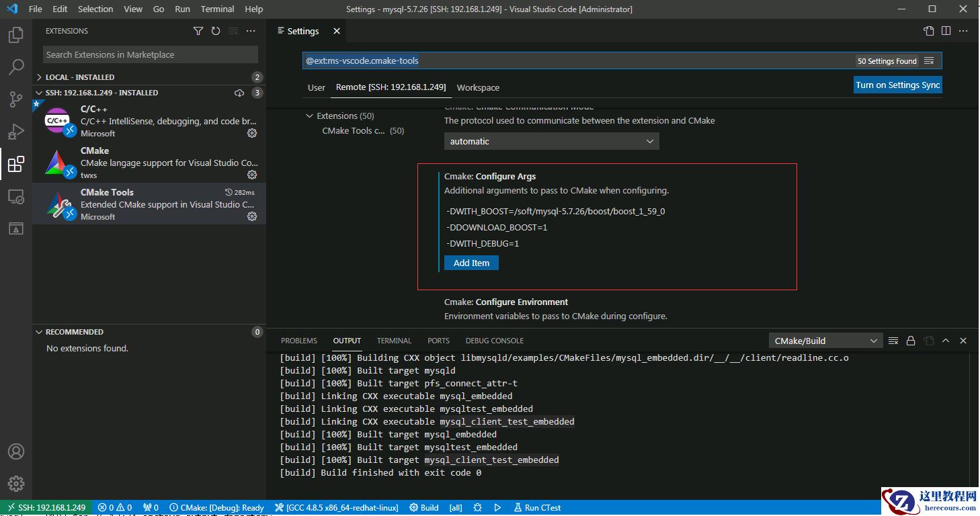Open the Run and Debug view
Image resolution: width=980 pixels, height=516 pixels.
16,132
